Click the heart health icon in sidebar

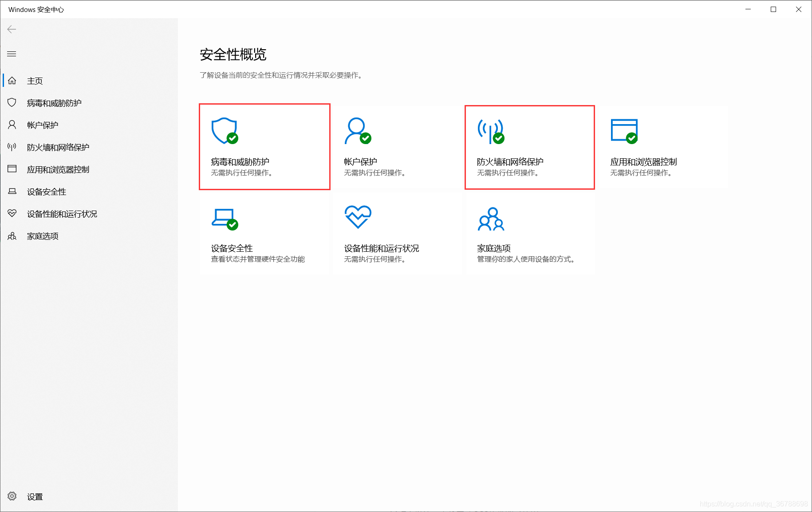pyautogui.click(x=12, y=213)
